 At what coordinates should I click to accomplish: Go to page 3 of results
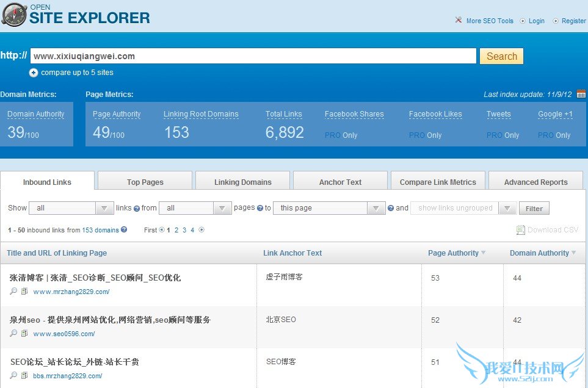184,230
